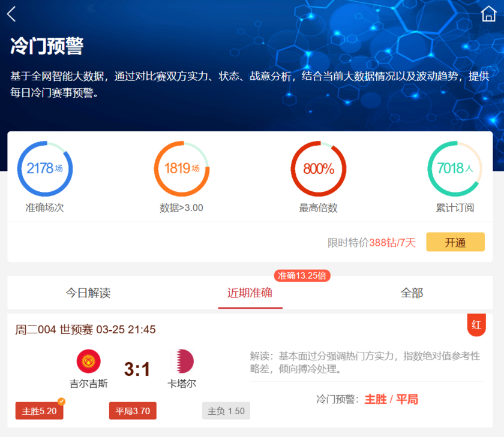Click the 限时特价388钻/7天 price text
Screen dimensions: 504x437
(x=371, y=243)
